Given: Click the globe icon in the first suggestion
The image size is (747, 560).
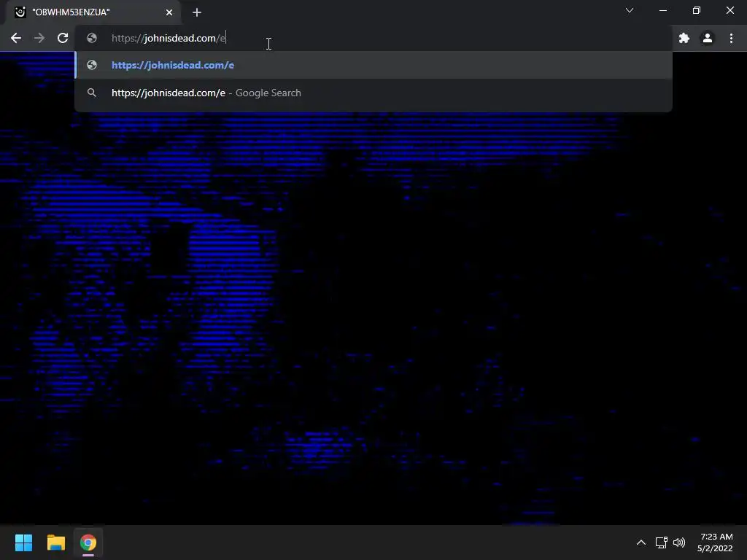Looking at the screenshot, I should tap(92, 65).
